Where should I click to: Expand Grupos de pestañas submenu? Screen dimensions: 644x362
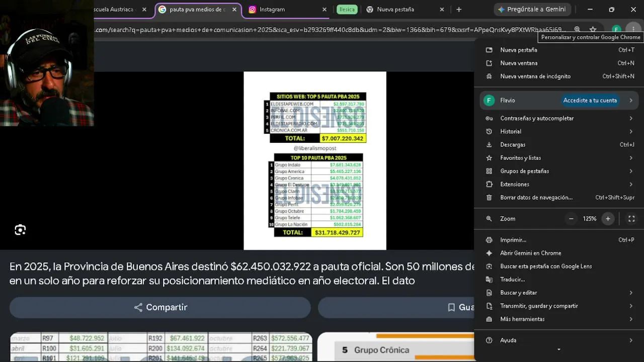click(631, 171)
